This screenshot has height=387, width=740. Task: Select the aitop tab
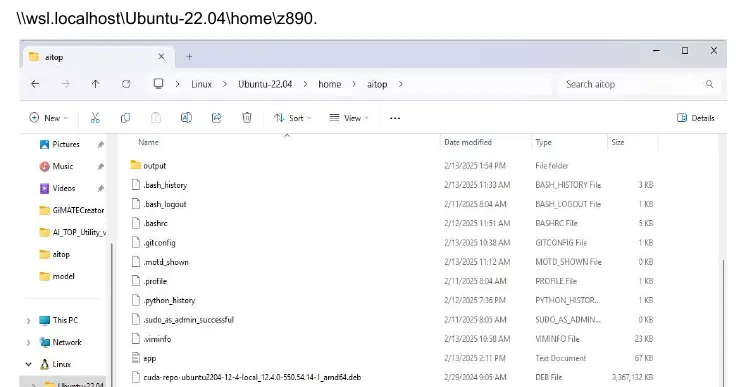(x=98, y=57)
